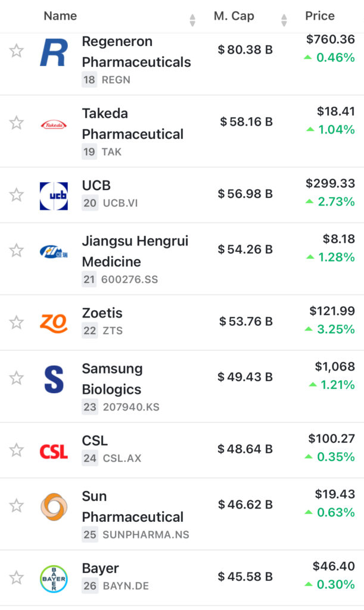Click the Samsung Biologics logo
The height and width of the screenshot is (610, 364).
(54, 379)
